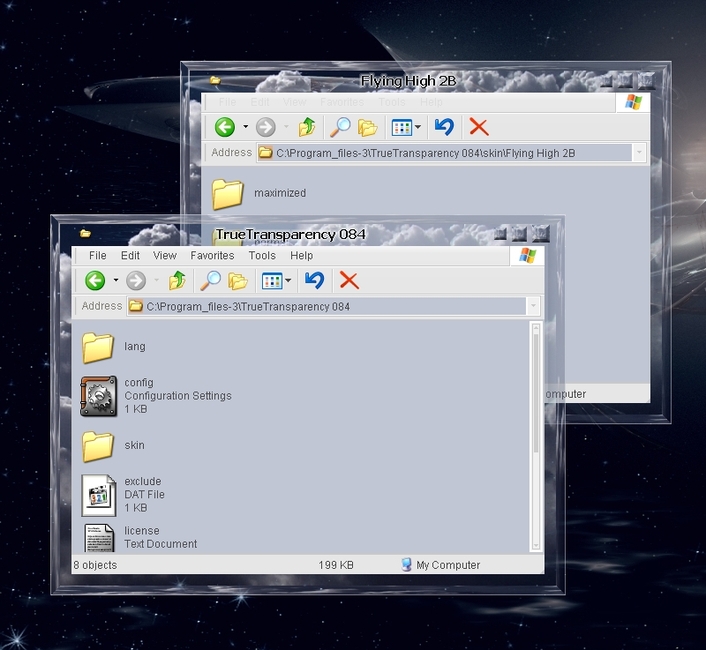The image size is (706, 650).
Task: Click My Computer icon in status bar
Action: (406, 564)
